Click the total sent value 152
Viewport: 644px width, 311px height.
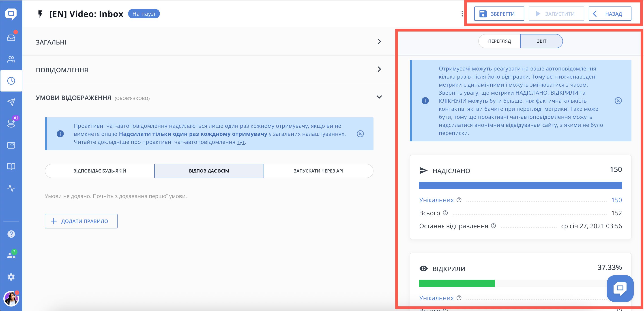tap(616, 213)
